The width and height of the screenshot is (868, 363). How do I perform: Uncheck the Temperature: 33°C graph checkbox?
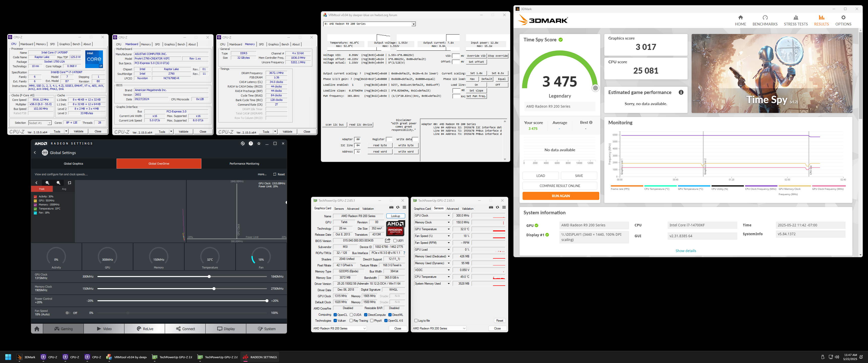coord(35,209)
